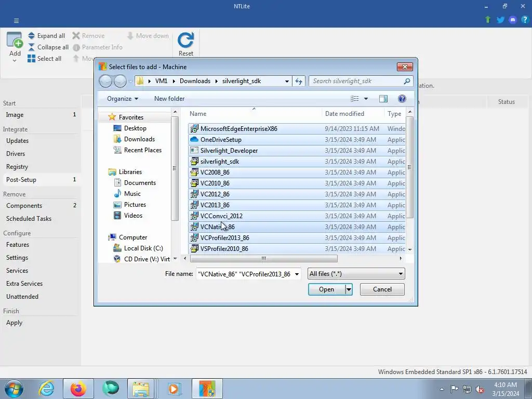532x399 pixels.
Task: Click the green update arrow icon
Action: point(488,20)
